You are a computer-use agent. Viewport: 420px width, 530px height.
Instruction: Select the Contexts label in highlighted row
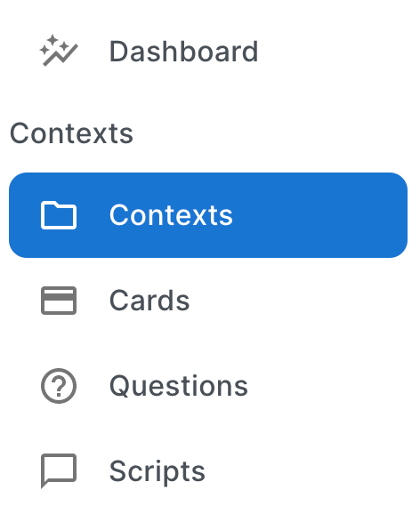[x=171, y=215]
